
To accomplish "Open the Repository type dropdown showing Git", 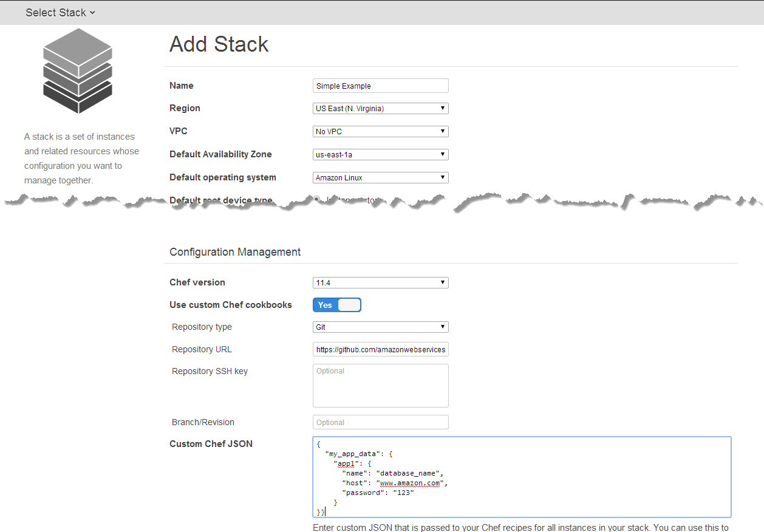I will 380,327.
